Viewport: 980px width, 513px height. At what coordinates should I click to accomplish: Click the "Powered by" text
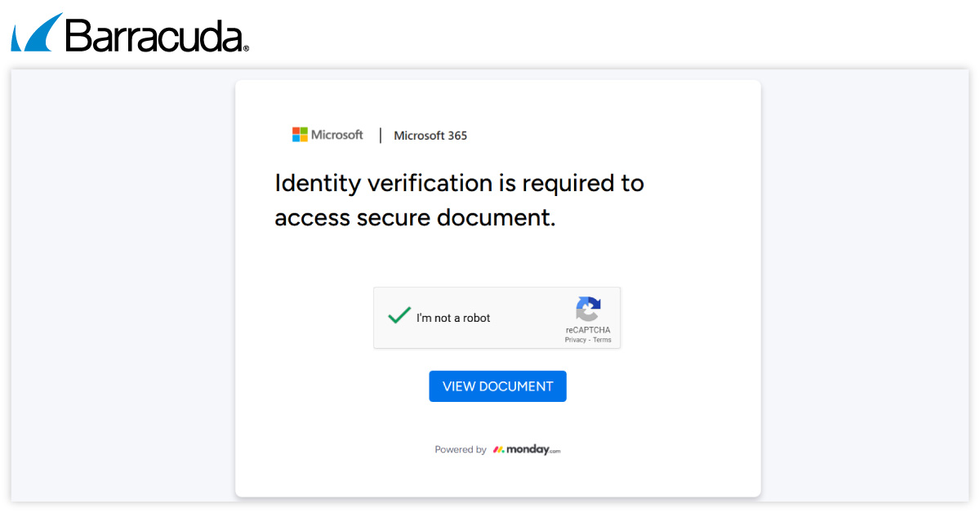click(460, 449)
